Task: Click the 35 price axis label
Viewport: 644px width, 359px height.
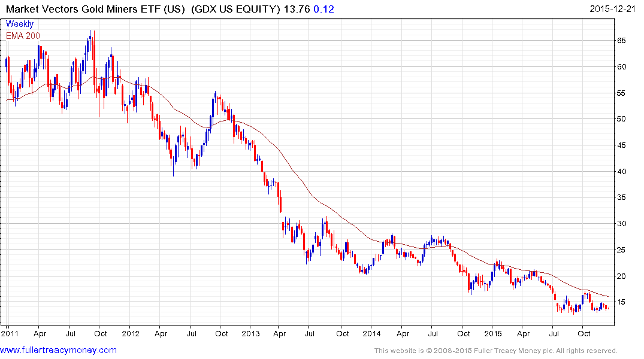Action: pos(621,197)
